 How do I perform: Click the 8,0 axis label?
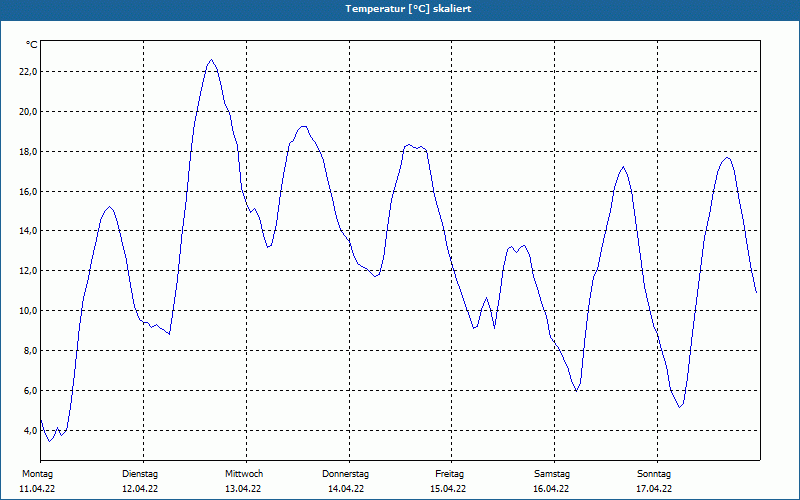[x=30, y=351]
